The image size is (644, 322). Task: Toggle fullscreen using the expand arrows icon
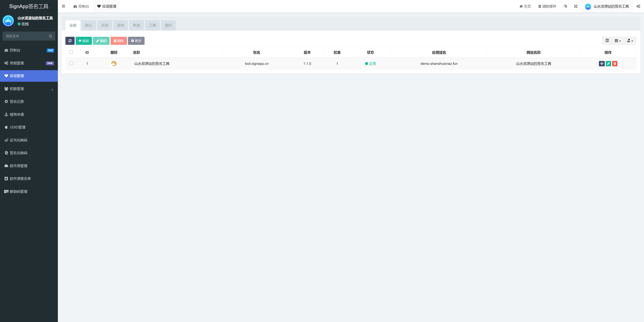coord(576,6)
